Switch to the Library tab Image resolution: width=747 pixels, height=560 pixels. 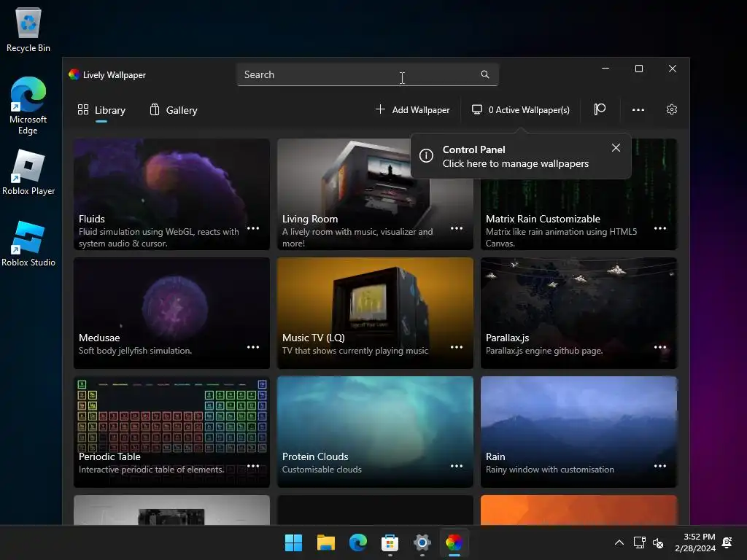point(101,110)
